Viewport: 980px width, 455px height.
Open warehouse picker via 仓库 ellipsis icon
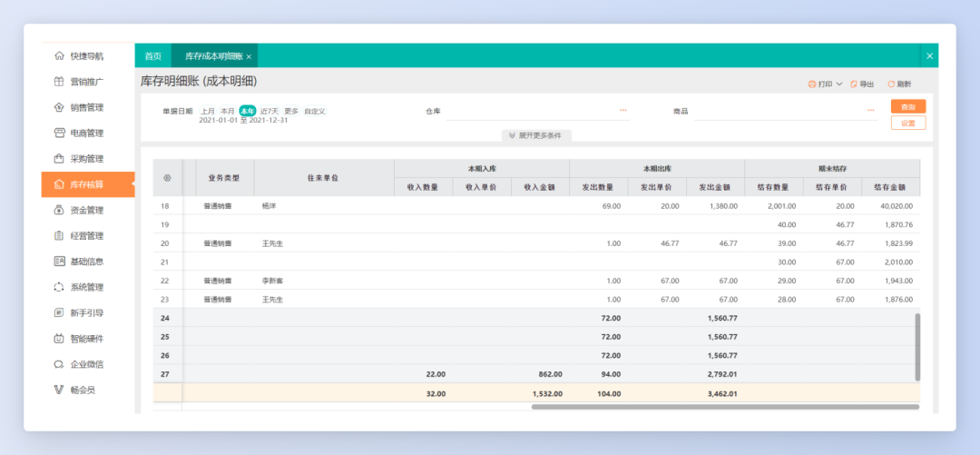click(623, 110)
